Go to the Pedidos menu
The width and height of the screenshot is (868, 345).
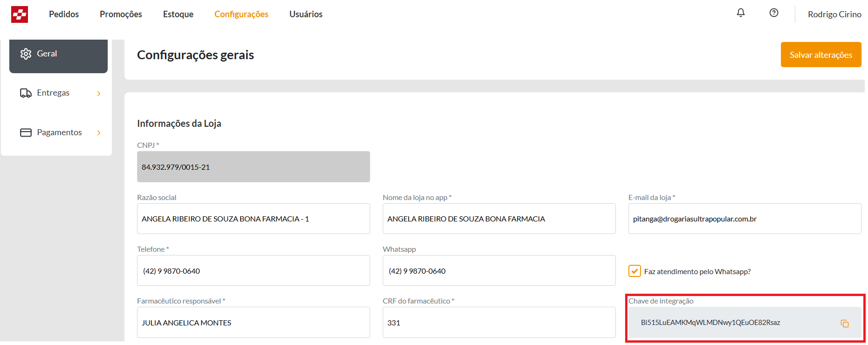[x=64, y=14]
